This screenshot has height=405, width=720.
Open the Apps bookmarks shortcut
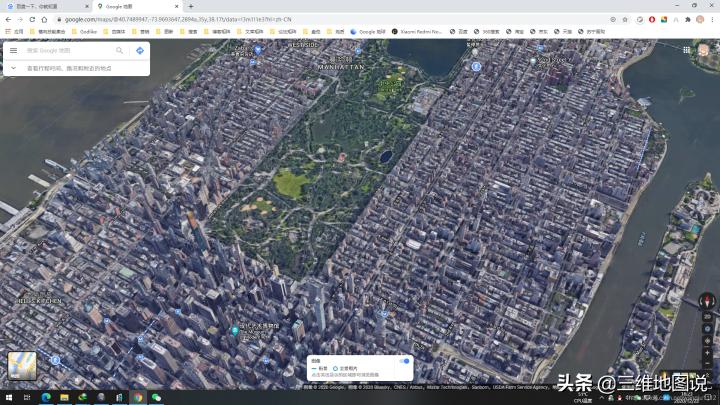14,32
